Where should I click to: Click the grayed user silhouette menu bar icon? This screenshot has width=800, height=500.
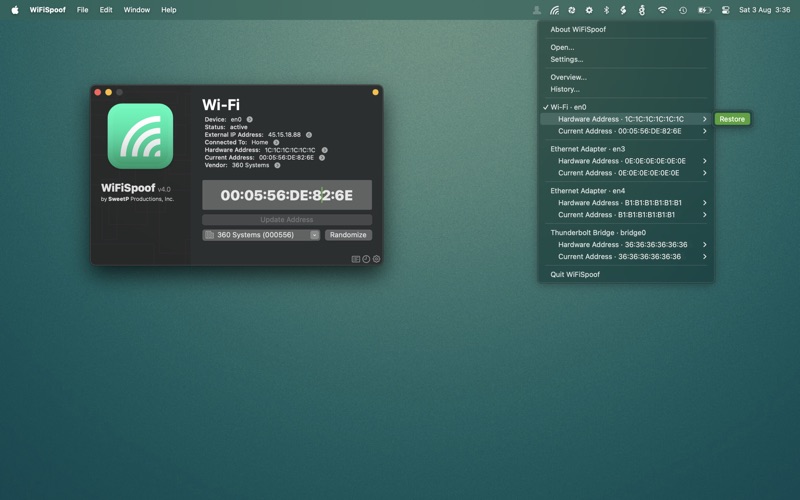(536, 10)
